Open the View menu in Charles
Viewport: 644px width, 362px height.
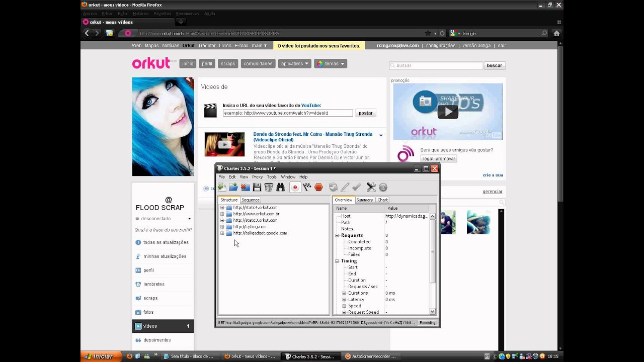point(244,177)
